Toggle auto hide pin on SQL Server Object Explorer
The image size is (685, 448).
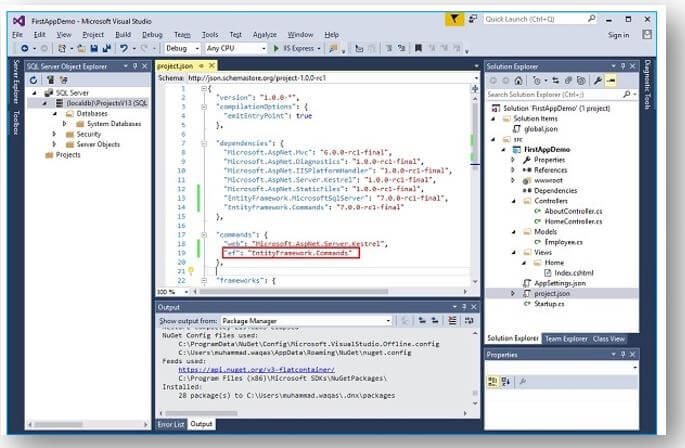tap(135, 66)
